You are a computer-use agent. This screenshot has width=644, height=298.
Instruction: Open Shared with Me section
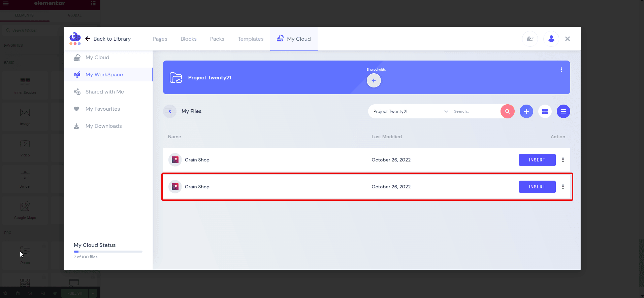point(108,92)
